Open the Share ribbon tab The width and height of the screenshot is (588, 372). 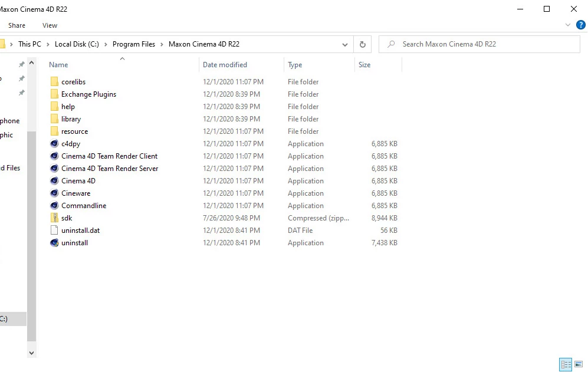point(17,25)
